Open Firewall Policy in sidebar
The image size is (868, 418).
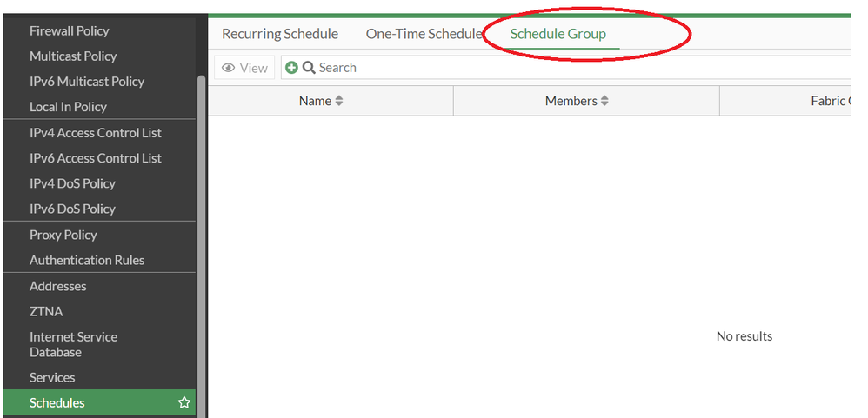70,30
